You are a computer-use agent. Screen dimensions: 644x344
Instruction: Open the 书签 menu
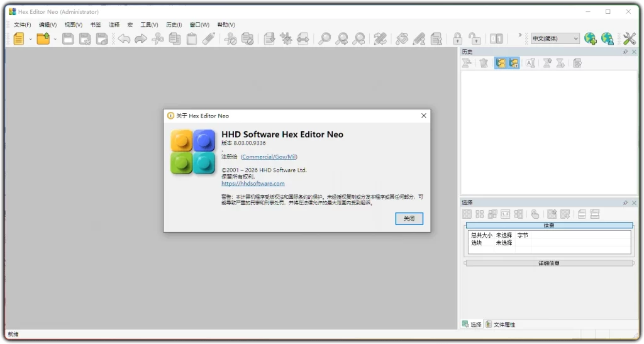(x=96, y=25)
